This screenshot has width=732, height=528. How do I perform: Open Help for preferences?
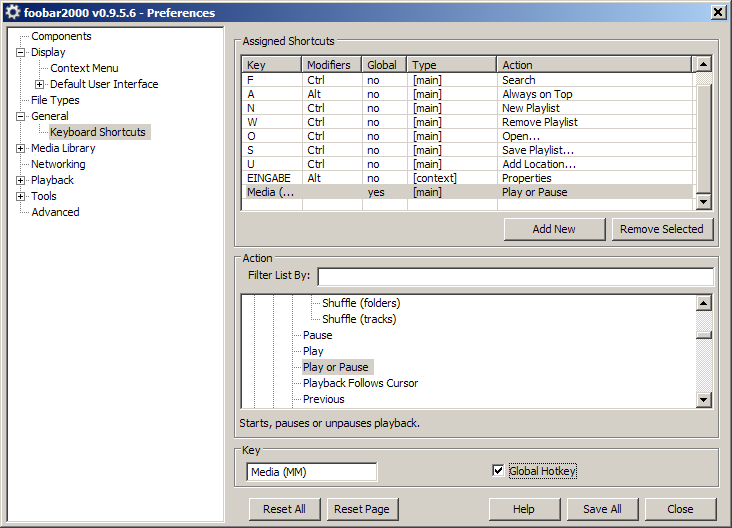point(524,509)
